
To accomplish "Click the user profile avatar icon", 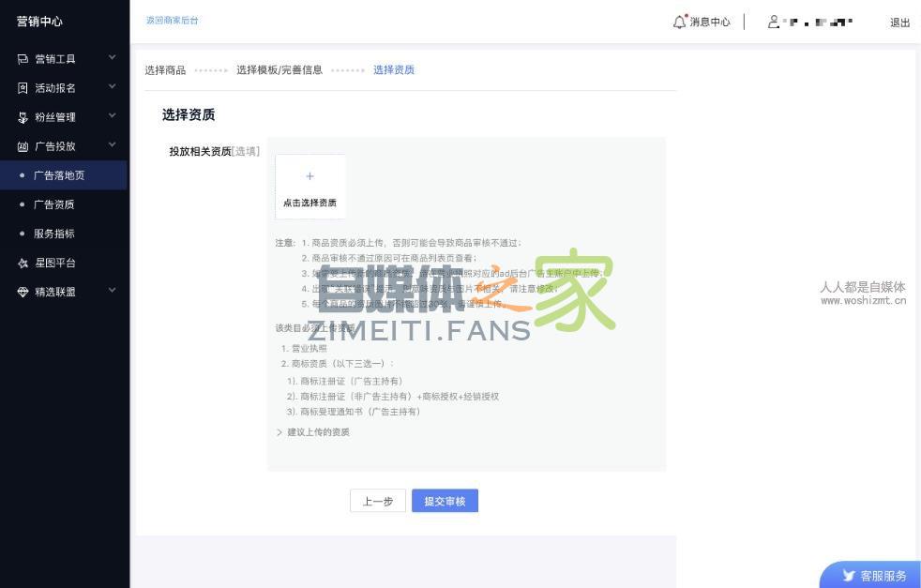I will [x=774, y=22].
